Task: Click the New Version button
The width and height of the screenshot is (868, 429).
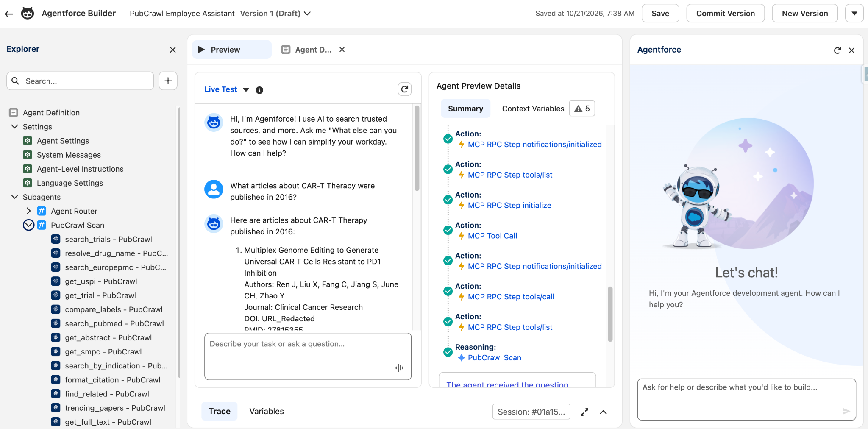Action: 805,14
